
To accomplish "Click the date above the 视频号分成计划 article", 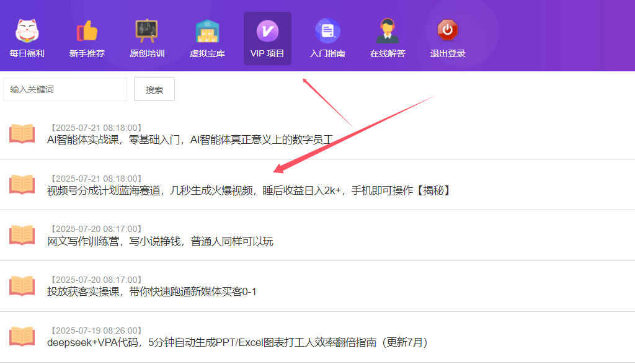I will 96,179.
